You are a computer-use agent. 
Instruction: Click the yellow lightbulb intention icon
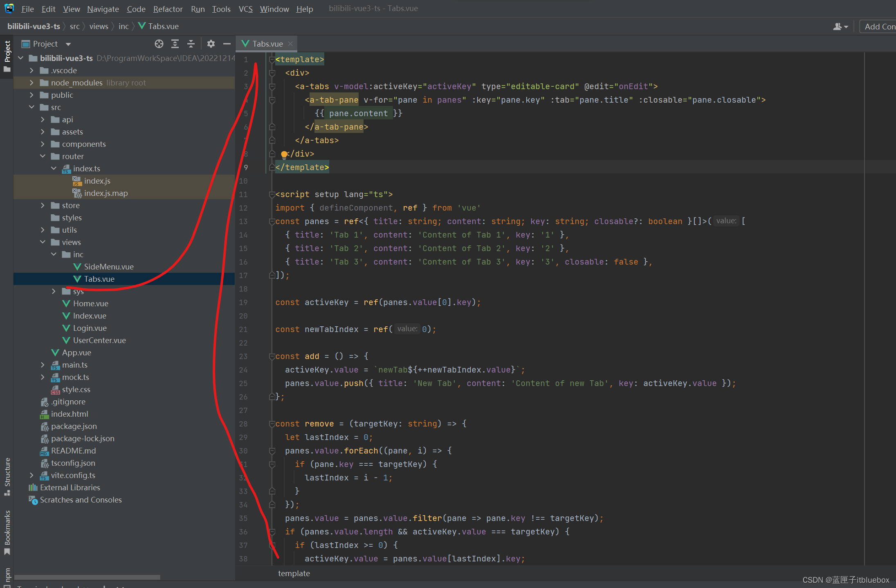tap(284, 154)
